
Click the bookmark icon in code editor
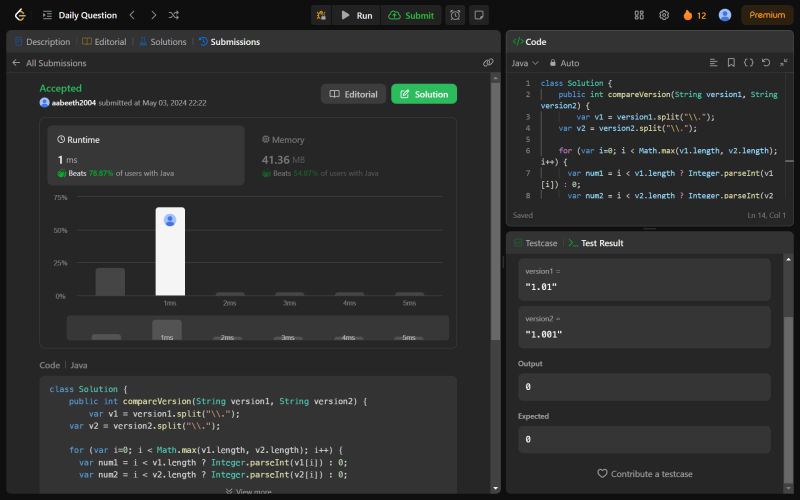(x=731, y=62)
